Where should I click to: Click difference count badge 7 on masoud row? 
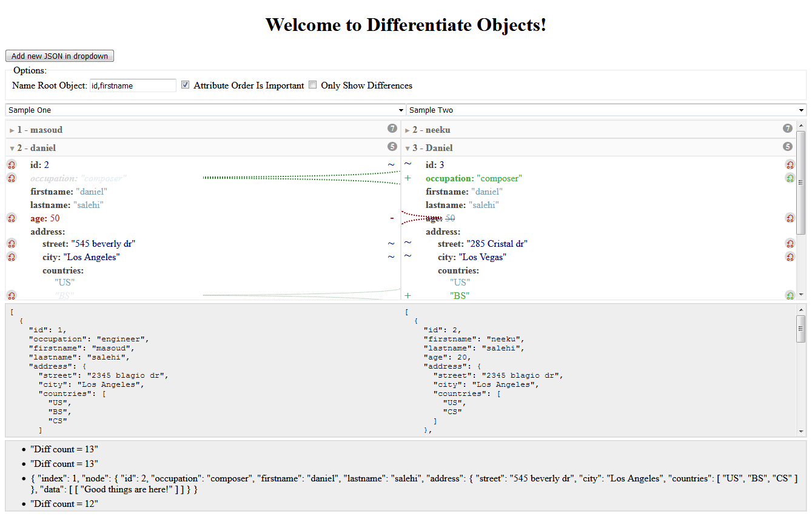tap(392, 129)
